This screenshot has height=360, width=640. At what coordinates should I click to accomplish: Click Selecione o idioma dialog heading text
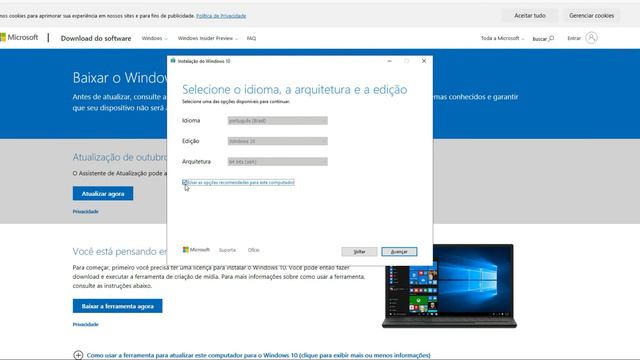pyautogui.click(x=294, y=89)
